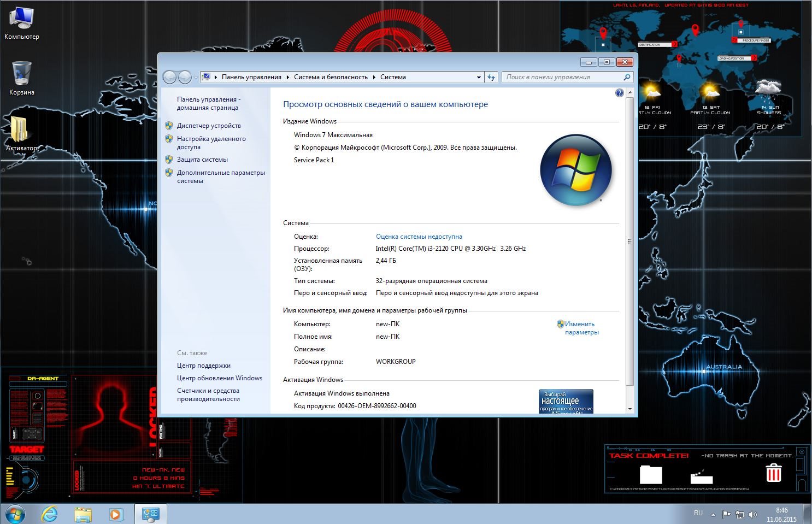Click the scrollbar down arrow

pyautogui.click(x=629, y=409)
